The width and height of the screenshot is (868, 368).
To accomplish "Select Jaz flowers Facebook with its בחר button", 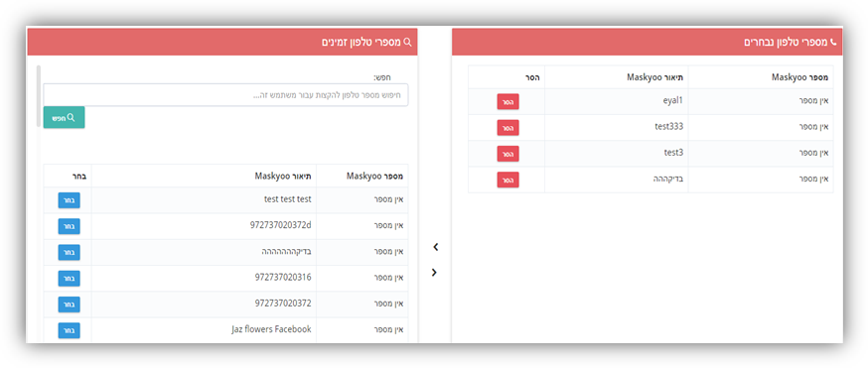I will [70, 330].
